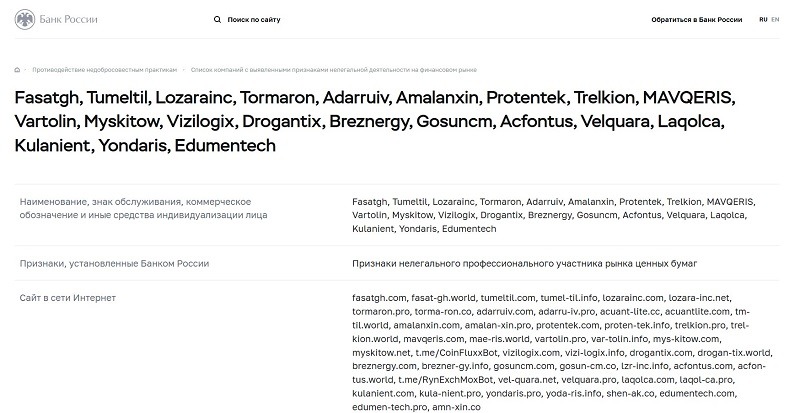Click Признаки нелегального профессионального участника text

[x=524, y=264]
